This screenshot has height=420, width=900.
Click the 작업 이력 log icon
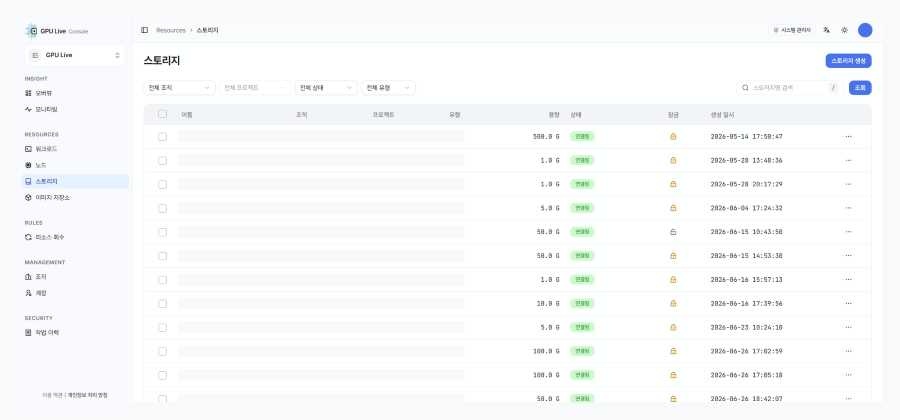(x=29, y=332)
